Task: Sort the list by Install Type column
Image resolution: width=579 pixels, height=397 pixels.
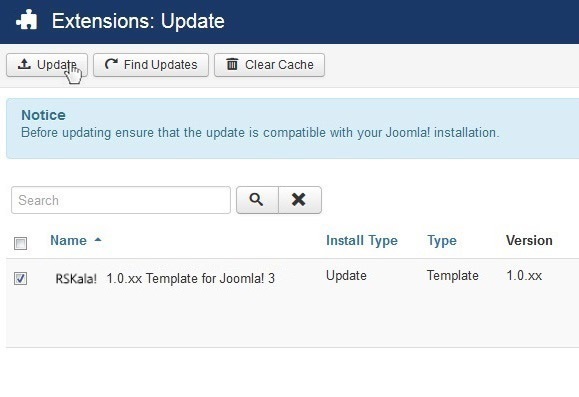Action: [362, 240]
